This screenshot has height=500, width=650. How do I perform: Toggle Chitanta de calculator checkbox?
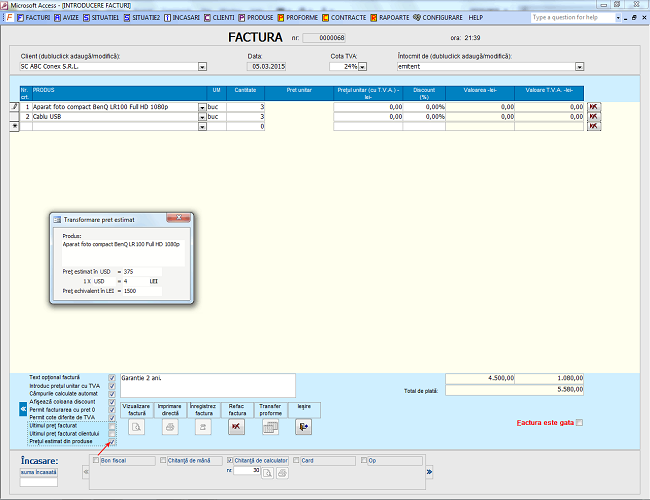[x=230, y=460]
